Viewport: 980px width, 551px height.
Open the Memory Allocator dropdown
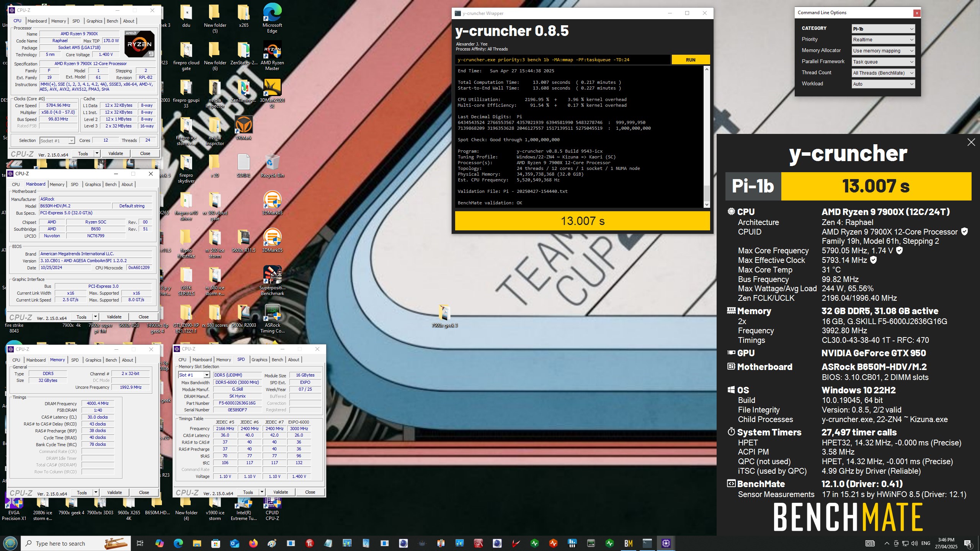(x=883, y=51)
